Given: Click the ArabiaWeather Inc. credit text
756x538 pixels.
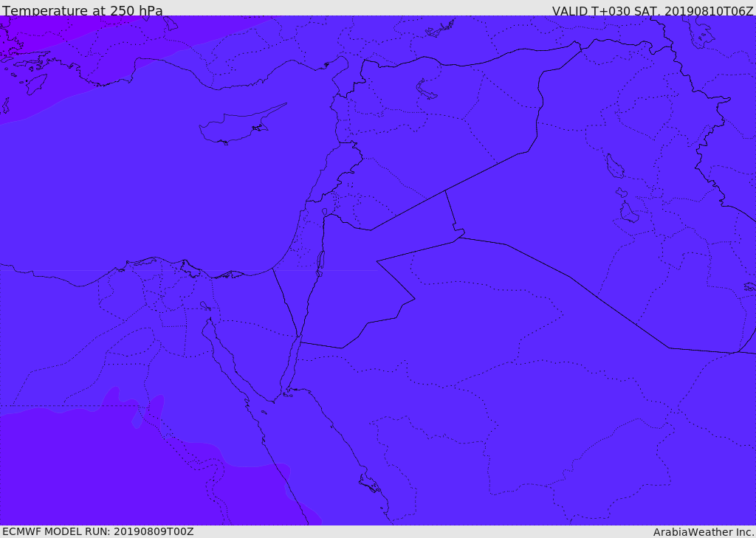Looking at the screenshot, I should (704, 532).
